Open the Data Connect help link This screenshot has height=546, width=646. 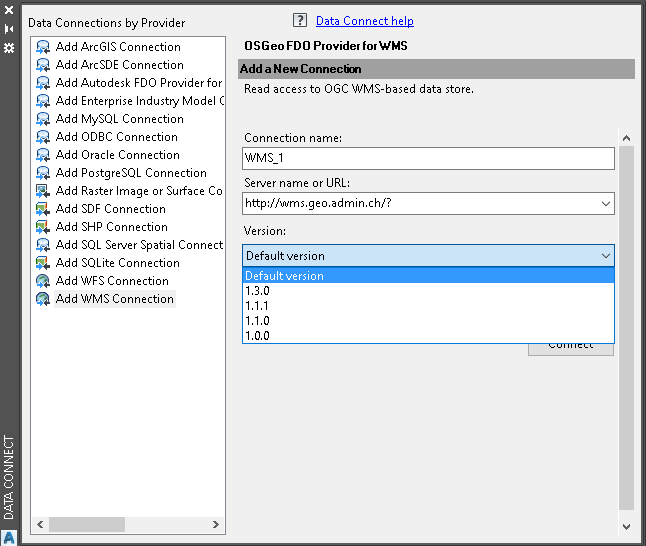[364, 21]
